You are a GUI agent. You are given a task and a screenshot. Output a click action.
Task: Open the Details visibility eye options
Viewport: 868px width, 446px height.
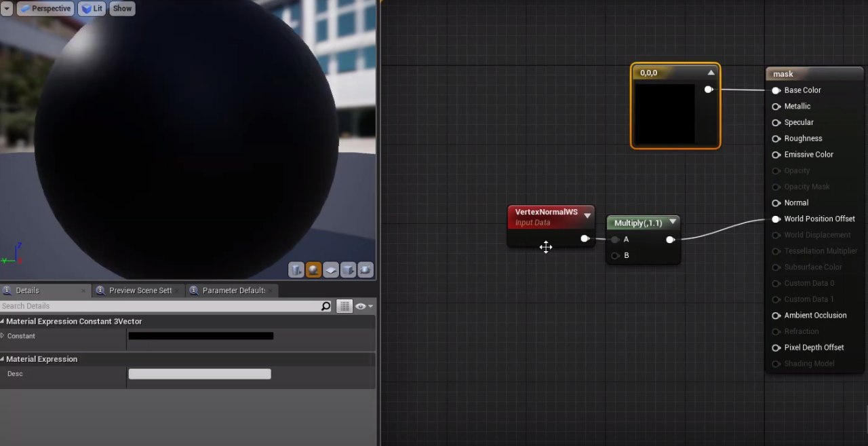point(363,306)
